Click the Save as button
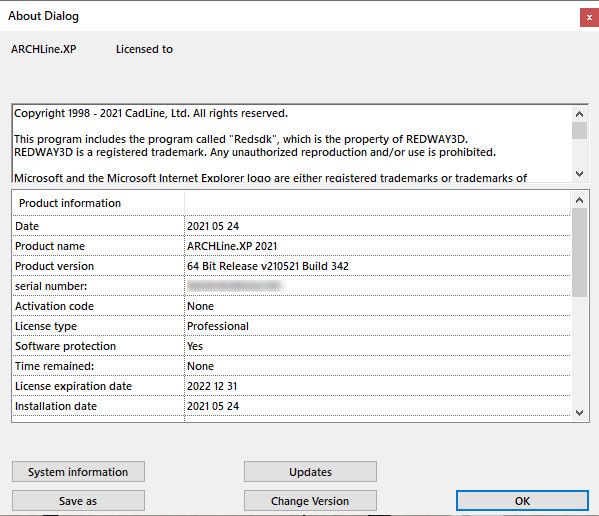The width and height of the screenshot is (599, 516). (78, 501)
